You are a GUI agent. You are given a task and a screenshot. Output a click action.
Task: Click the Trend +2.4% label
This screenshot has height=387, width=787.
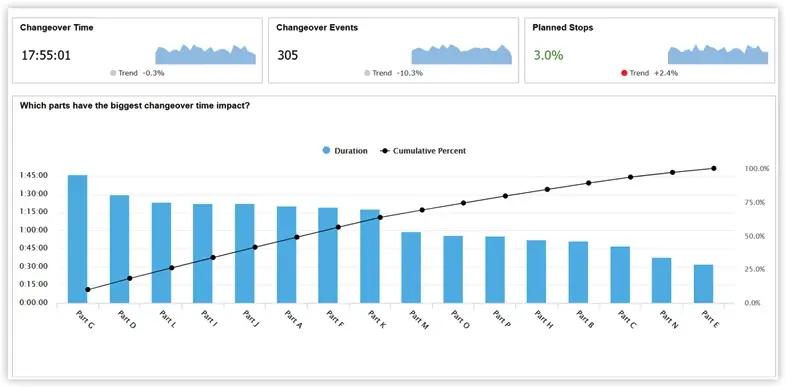pyautogui.click(x=654, y=73)
